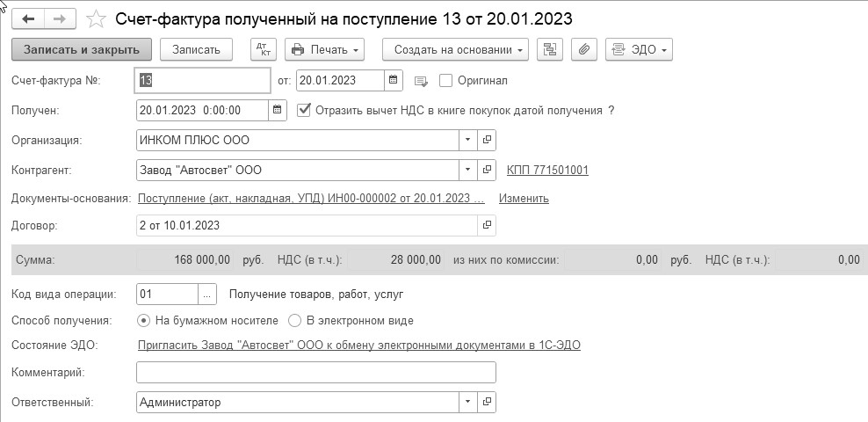This screenshot has width=868, height=422.
Task: Click Записать и закрыть button
Action: (82, 49)
